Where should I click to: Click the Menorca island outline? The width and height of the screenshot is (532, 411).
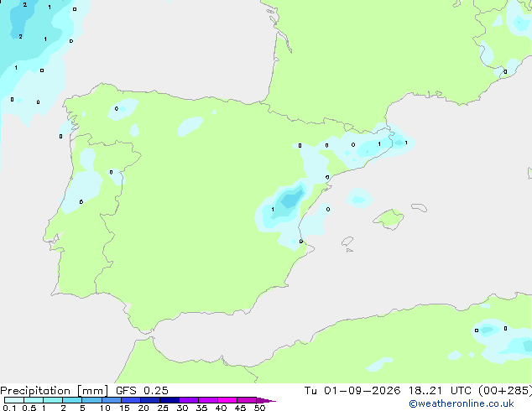[419, 207]
